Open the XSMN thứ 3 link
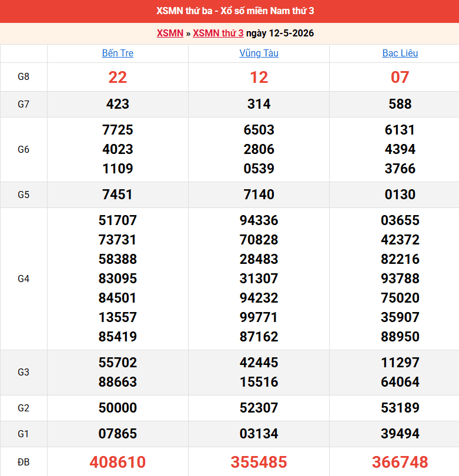 tap(218, 33)
